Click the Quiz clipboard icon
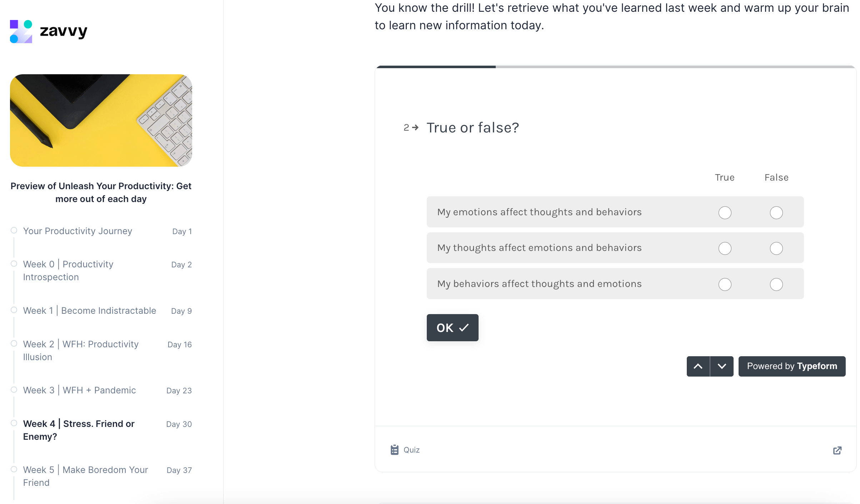The height and width of the screenshot is (504, 860). [x=394, y=450]
